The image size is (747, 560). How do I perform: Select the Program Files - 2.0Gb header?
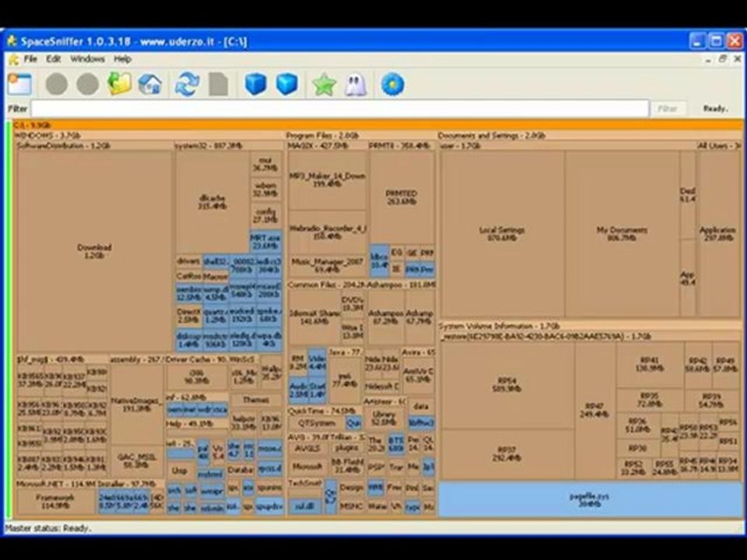(x=360, y=135)
